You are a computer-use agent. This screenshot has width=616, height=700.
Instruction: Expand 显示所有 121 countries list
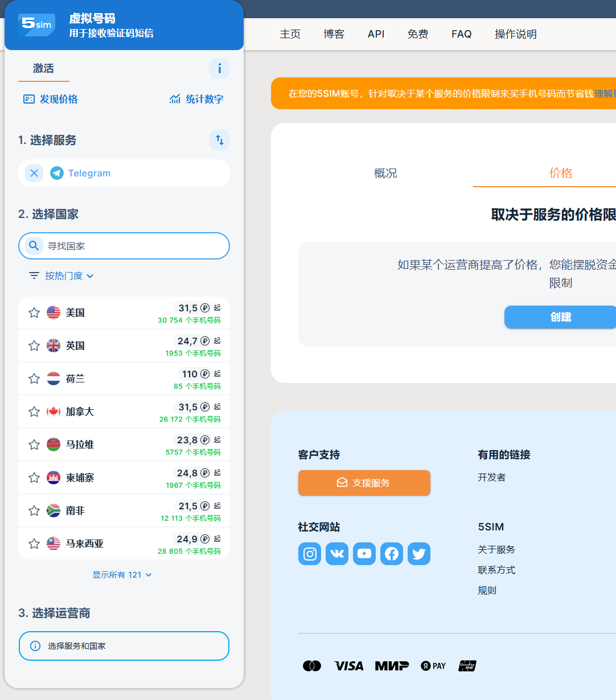(122, 575)
